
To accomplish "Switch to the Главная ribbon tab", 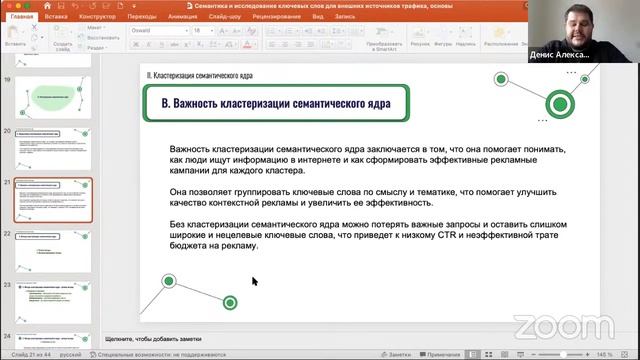I will [x=22, y=17].
